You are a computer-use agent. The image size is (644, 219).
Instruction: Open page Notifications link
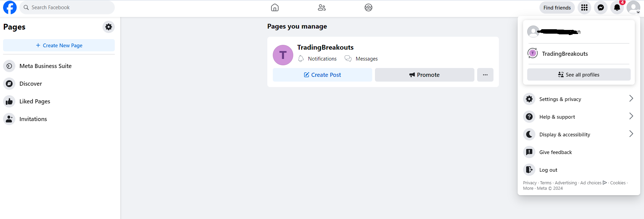322,59
